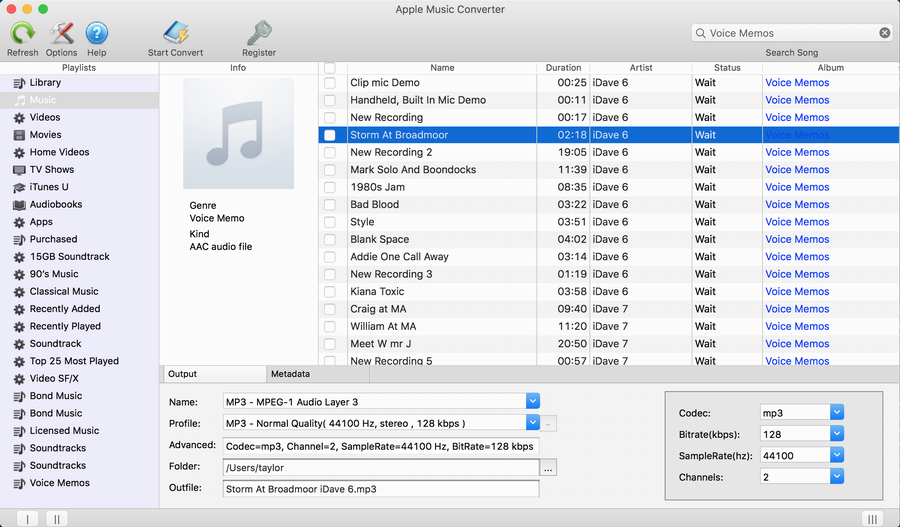Check the New Recording 2 checkbox
This screenshot has width=900, height=527.
329,153
